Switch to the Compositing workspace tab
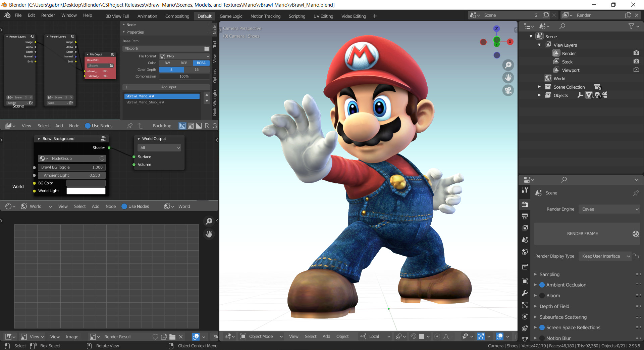This screenshot has height=350, width=644. point(177,16)
